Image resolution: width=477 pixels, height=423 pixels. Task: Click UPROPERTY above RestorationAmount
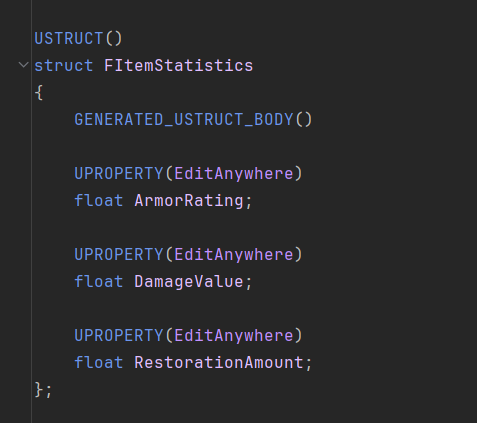(119, 335)
